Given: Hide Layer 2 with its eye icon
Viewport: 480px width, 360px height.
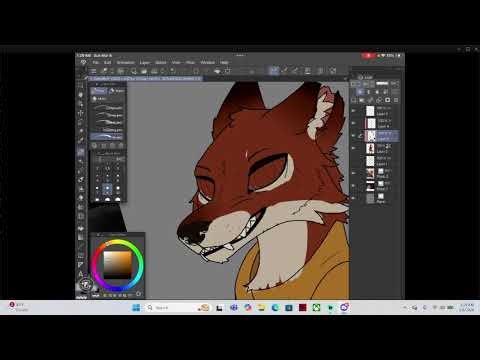Looking at the screenshot, I should pyautogui.click(x=354, y=148).
